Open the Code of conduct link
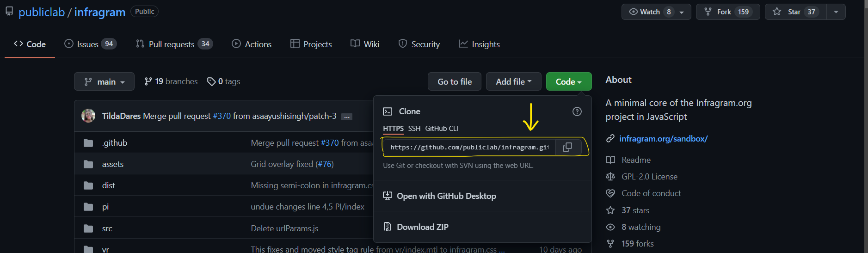 tap(651, 193)
